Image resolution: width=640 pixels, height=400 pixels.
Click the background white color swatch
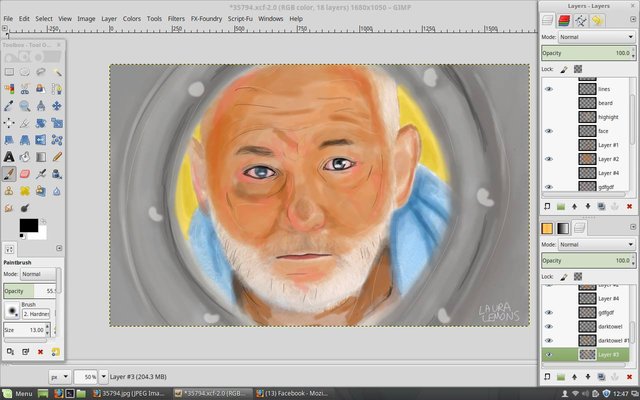coord(42,235)
